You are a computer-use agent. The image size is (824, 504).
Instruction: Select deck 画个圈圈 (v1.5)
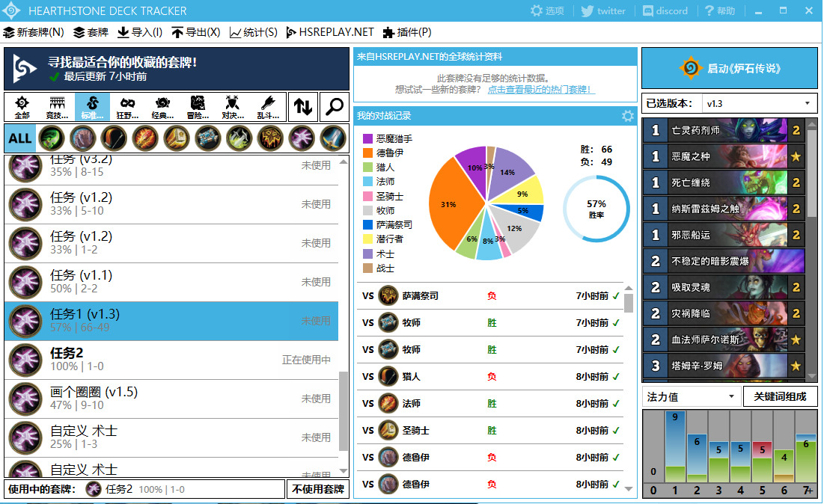coord(171,399)
